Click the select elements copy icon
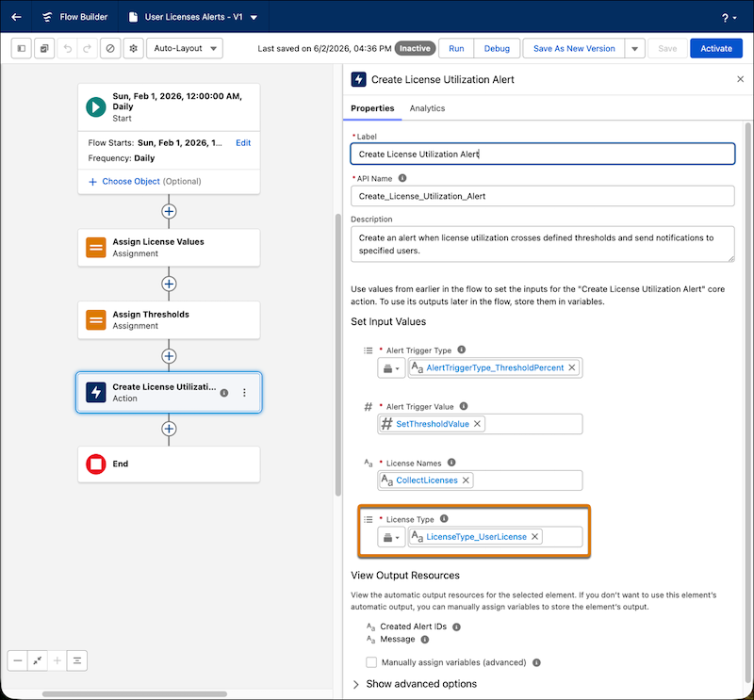Screen dimensions: 754x700 click(x=44, y=49)
